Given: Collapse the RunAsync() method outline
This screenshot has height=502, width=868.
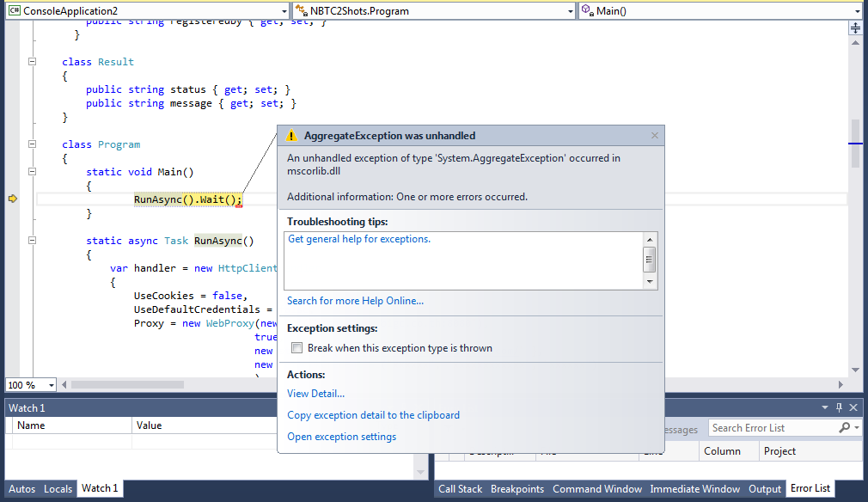Looking at the screenshot, I should coord(32,240).
